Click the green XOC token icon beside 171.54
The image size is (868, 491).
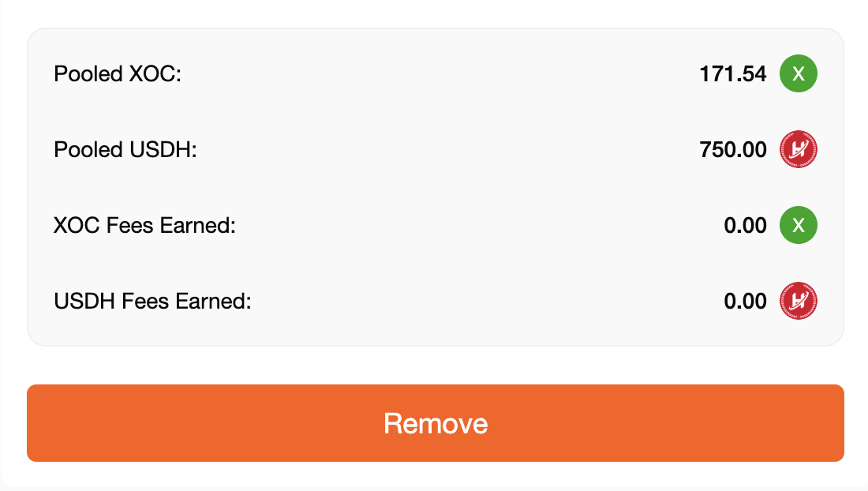point(799,73)
